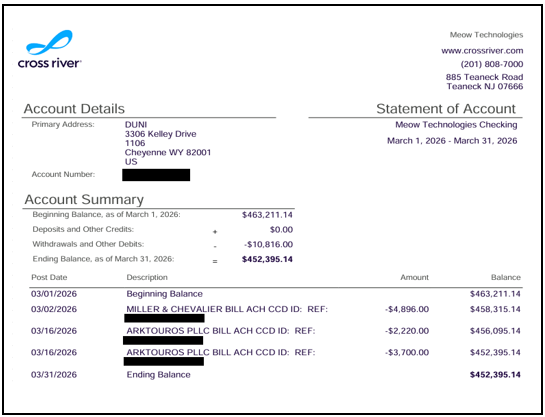Viewport: 545px width, 417px height.
Task: Click the 885 Teaneck Road address line
Action: click(x=484, y=77)
